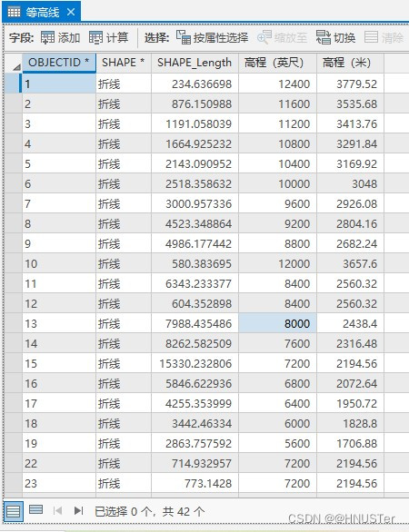This screenshot has height=532, width=409.
Task: Click length value 15330.232806
Action: [195, 364]
